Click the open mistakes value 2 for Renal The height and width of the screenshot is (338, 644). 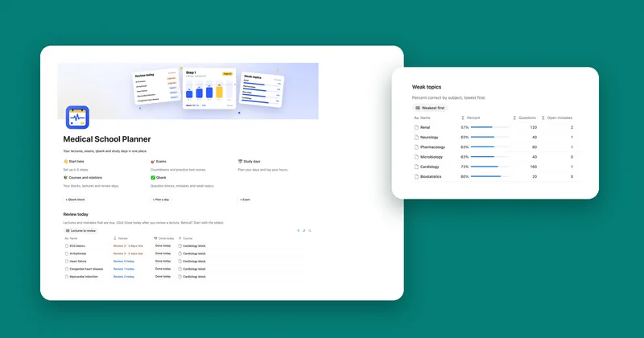click(x=572, y=127)
